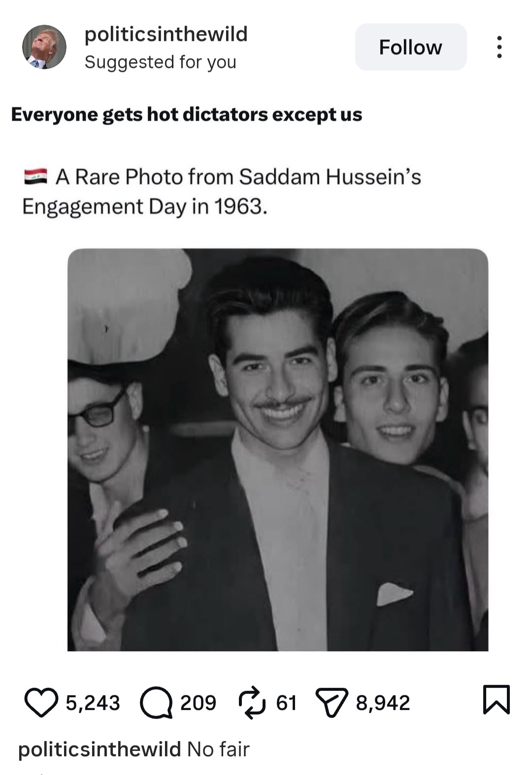Image resolution: width=532 pixels, height=775 pixels.
Task: Open politicsinthewild username at top
Action: (x=166, y=34)
